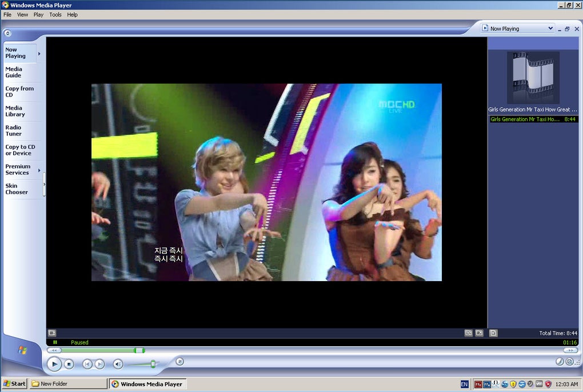Open the Tools menu
The height and width of the screenshot is (392, 583).
[x=55, y=15]
